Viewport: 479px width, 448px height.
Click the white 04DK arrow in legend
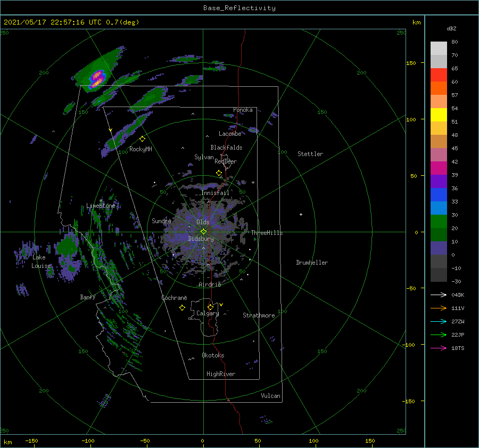[x=439, y=295]
